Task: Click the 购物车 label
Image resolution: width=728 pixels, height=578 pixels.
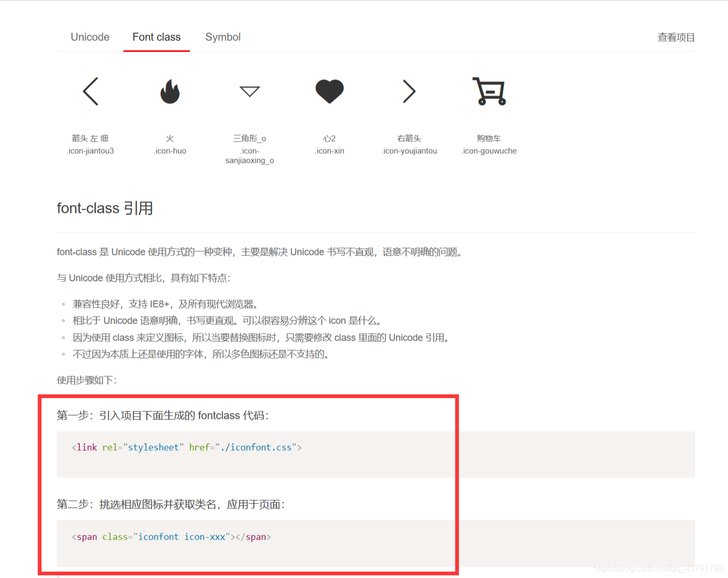Action: coord(489,138)
